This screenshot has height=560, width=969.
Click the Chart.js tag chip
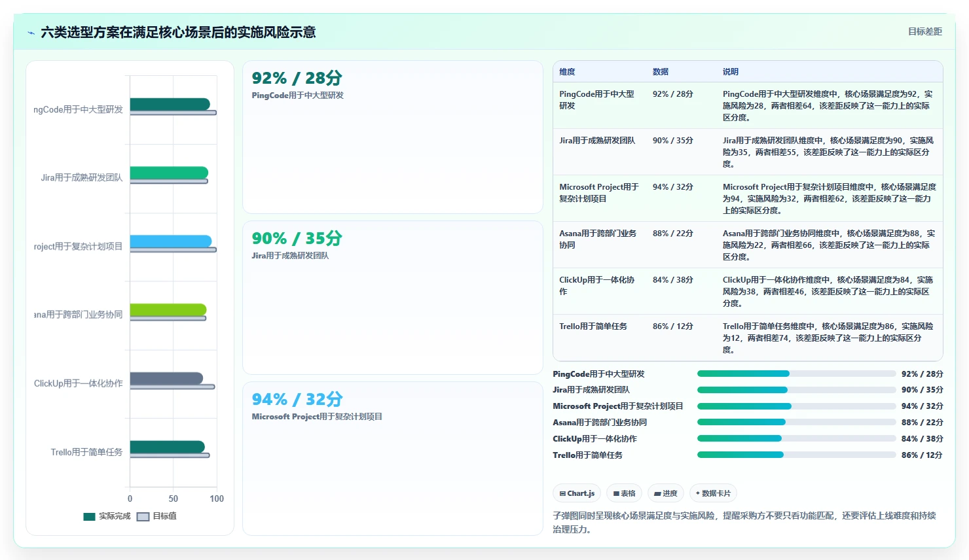click(577, 493)
